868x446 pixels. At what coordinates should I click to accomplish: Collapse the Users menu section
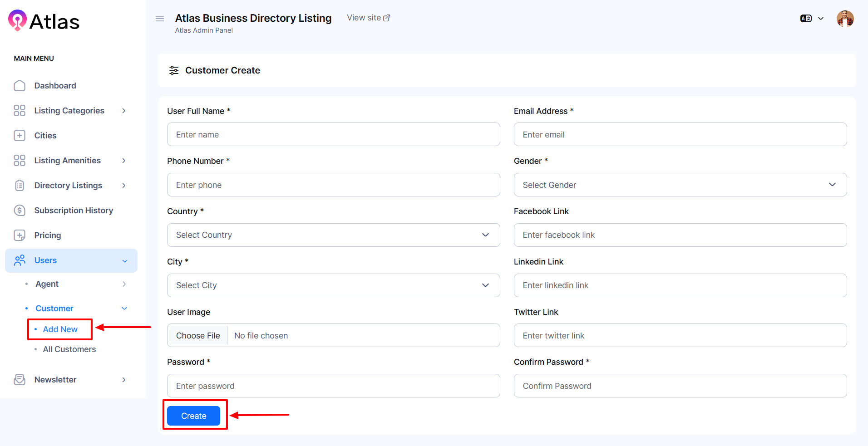(x=125, y=261)
